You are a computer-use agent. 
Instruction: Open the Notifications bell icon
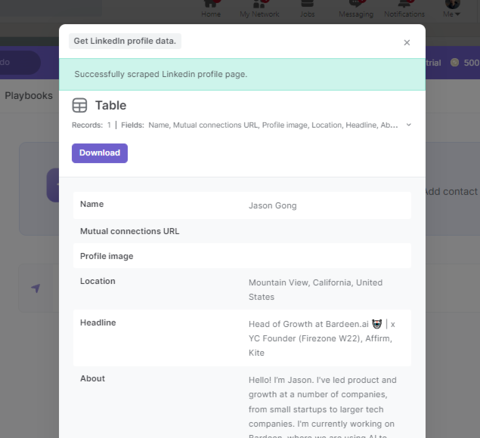(404, 4)
